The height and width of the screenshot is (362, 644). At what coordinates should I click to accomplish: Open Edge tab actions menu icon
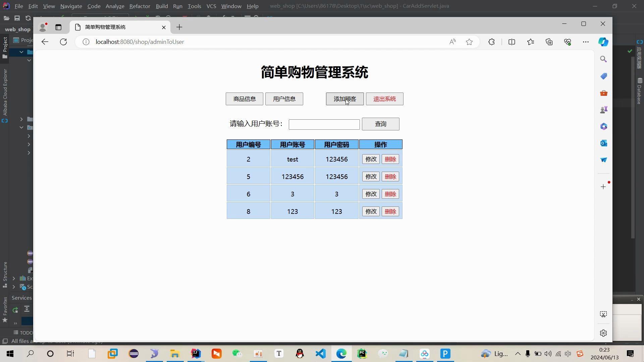click(x=58, y=27)
